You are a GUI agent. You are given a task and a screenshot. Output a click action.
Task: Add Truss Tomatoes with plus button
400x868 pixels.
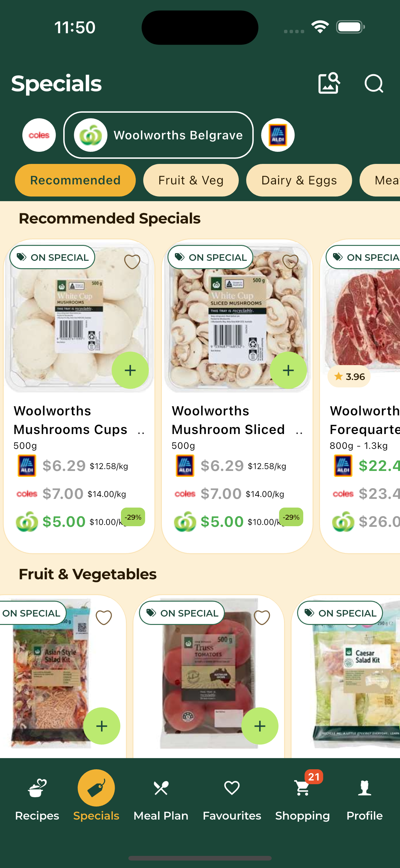[x=260, y=726]
